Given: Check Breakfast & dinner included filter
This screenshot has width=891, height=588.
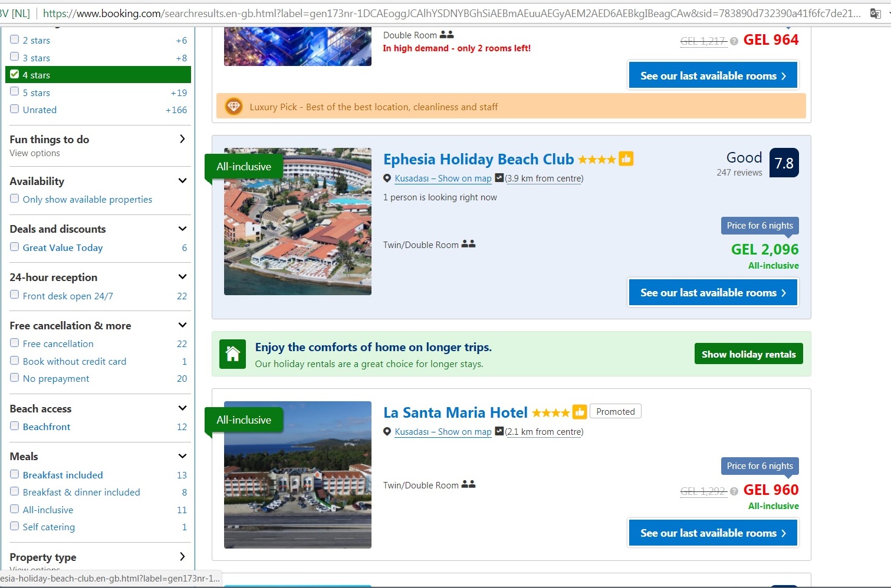Looking at the screenshot, I should point(15,491).
